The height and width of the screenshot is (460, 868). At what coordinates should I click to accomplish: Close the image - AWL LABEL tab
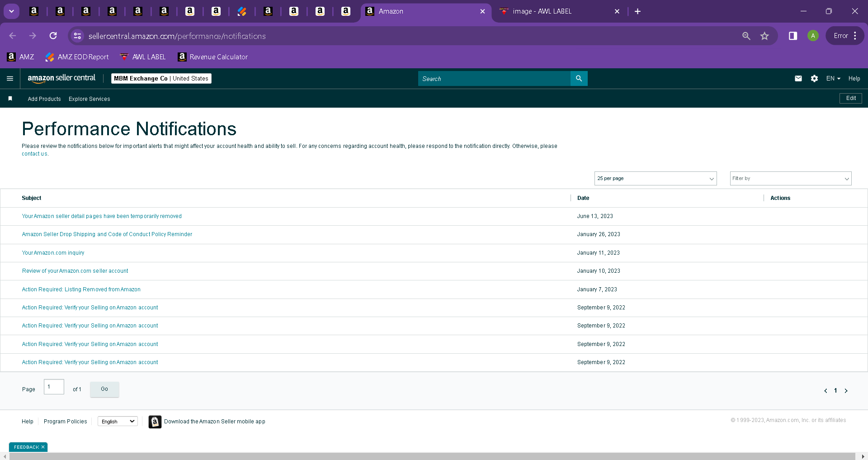tap(617, 11)
